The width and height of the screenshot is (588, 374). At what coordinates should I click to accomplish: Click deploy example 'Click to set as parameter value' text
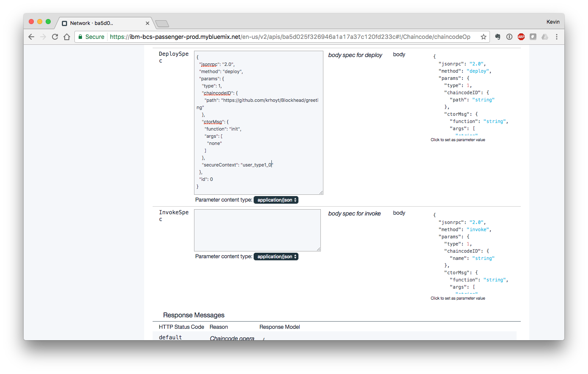[458, 140]
